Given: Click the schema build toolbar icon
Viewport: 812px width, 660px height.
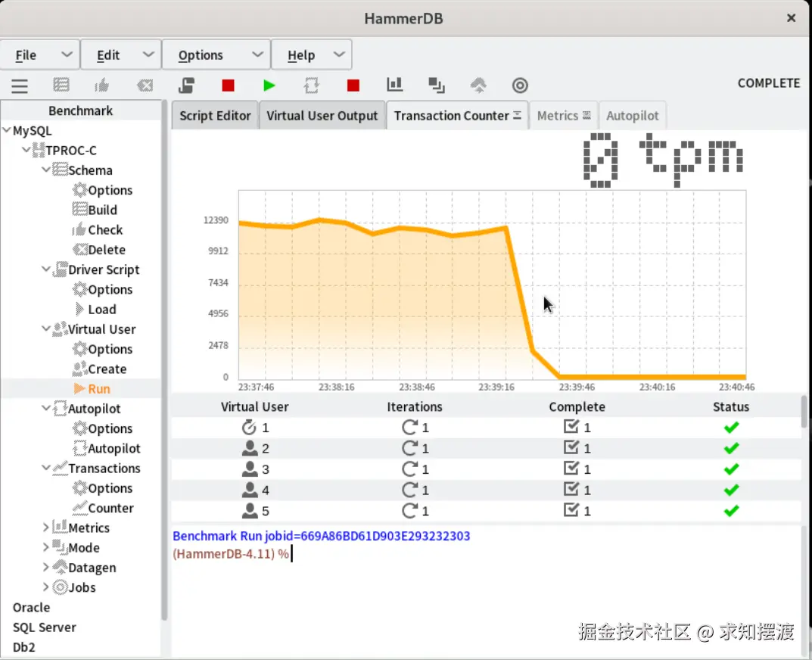Looking at the screenshot, I should click(61, 85).
